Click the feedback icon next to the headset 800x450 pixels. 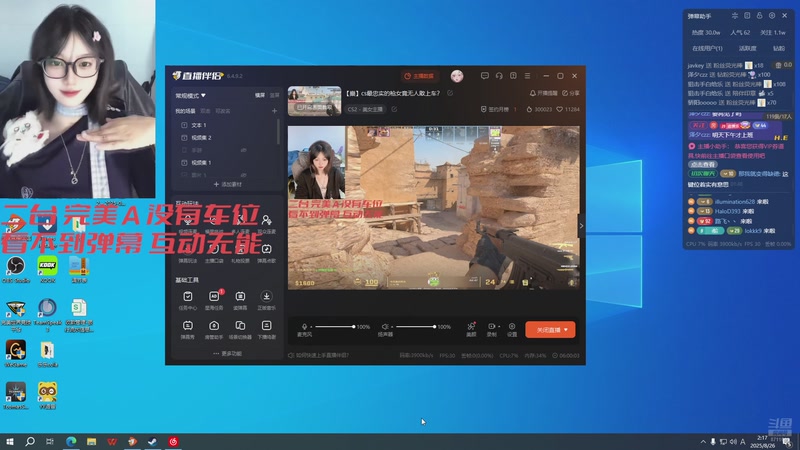point(513,76)
